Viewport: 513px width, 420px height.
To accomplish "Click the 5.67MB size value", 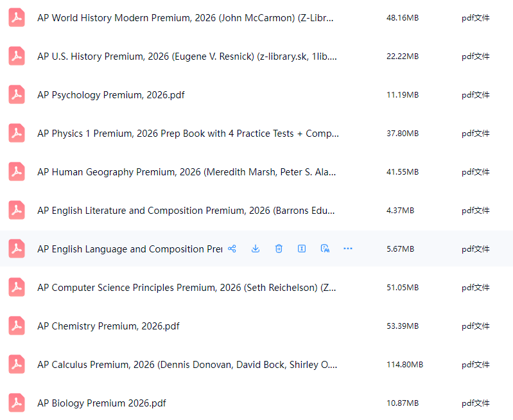I will 400,249.
